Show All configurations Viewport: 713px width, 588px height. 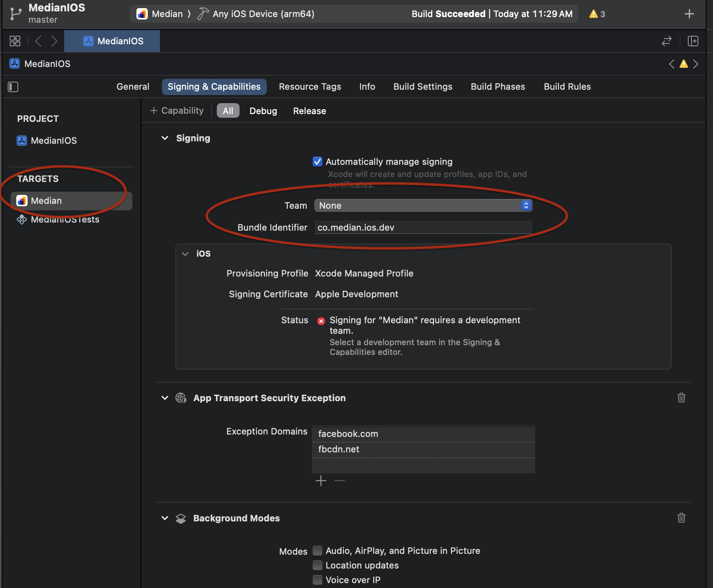228,111
